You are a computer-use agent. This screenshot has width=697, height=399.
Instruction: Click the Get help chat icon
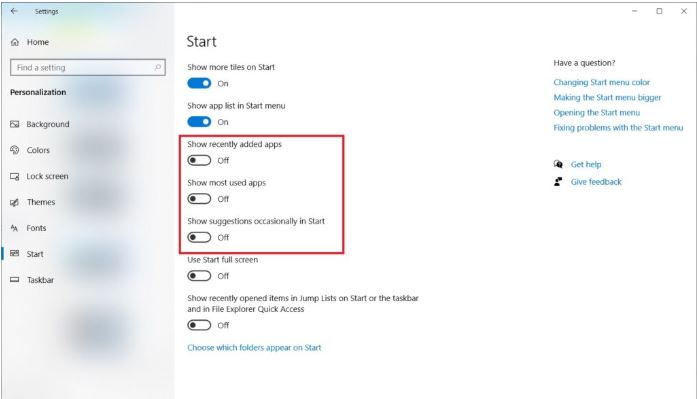[558, 164]
